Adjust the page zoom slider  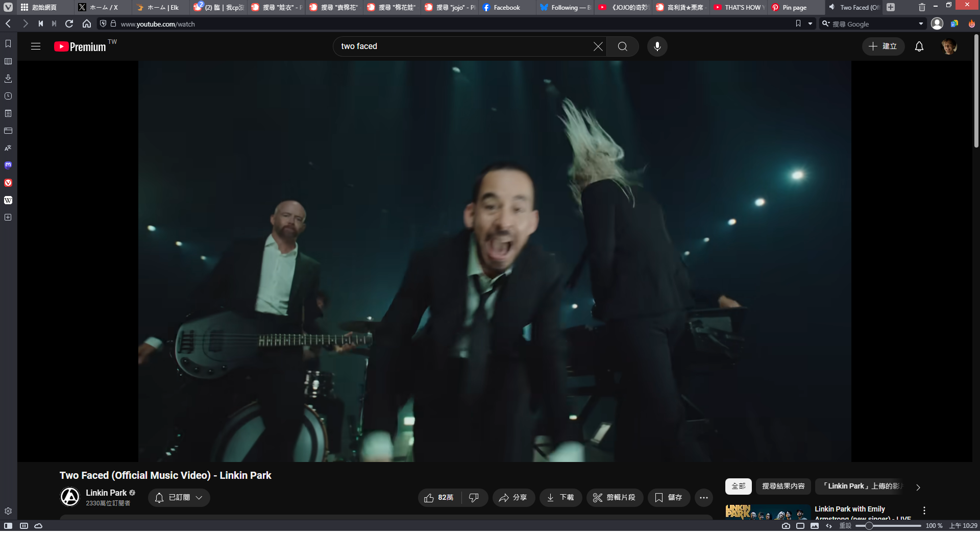click(889, 526)
